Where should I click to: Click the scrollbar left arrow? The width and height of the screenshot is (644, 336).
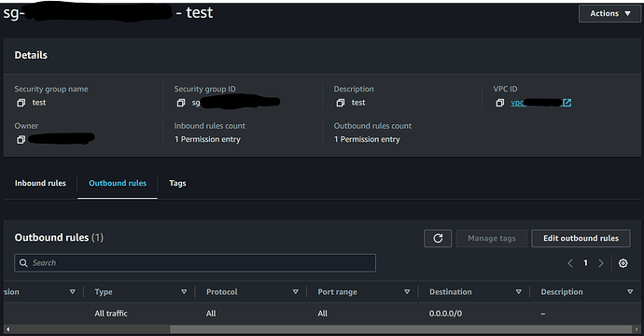pos(7,329)
